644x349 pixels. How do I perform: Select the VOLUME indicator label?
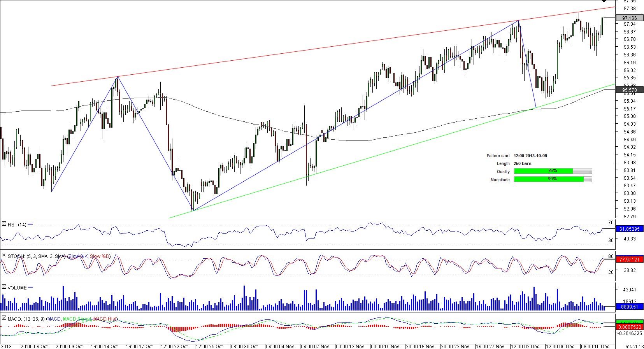pos(17,288)
